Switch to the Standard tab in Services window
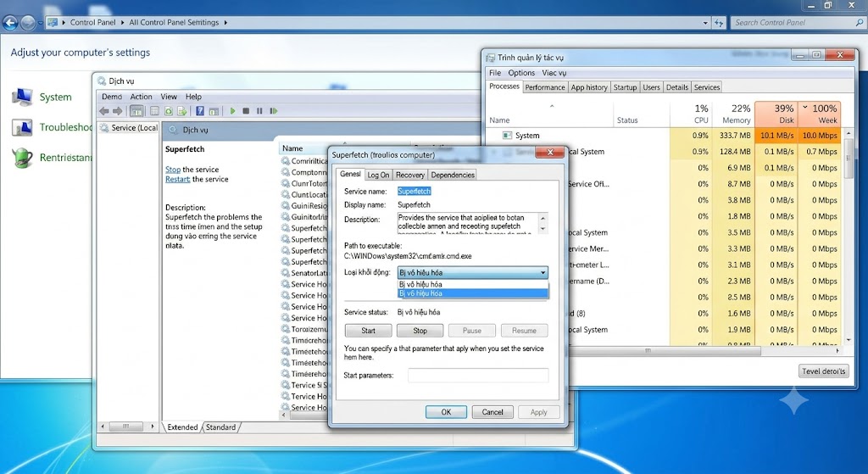The width and height of the screenshot is (868, 474). (220, 427)
